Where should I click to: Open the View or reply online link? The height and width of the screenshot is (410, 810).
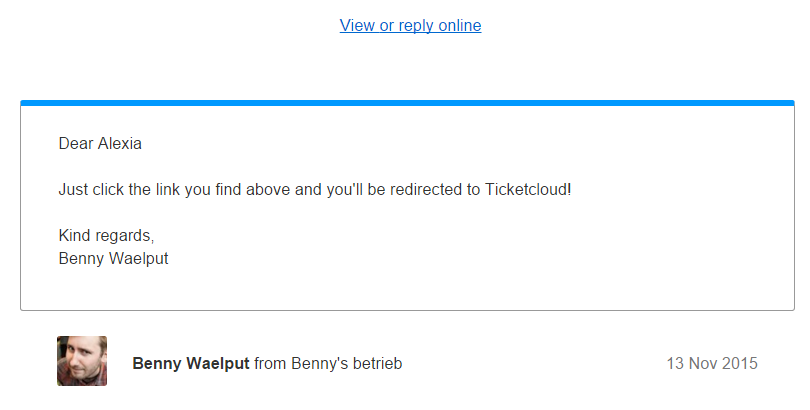click(x=410, y=25)
